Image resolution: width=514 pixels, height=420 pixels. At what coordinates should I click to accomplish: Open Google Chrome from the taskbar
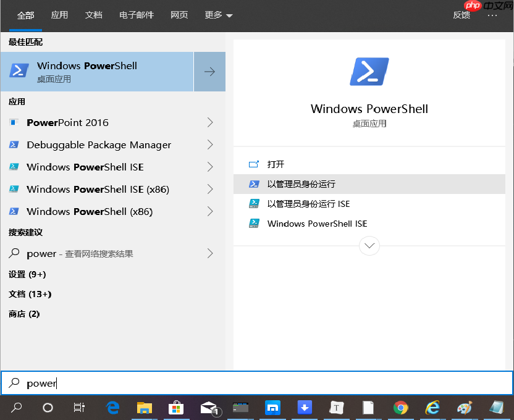point(401,408)
